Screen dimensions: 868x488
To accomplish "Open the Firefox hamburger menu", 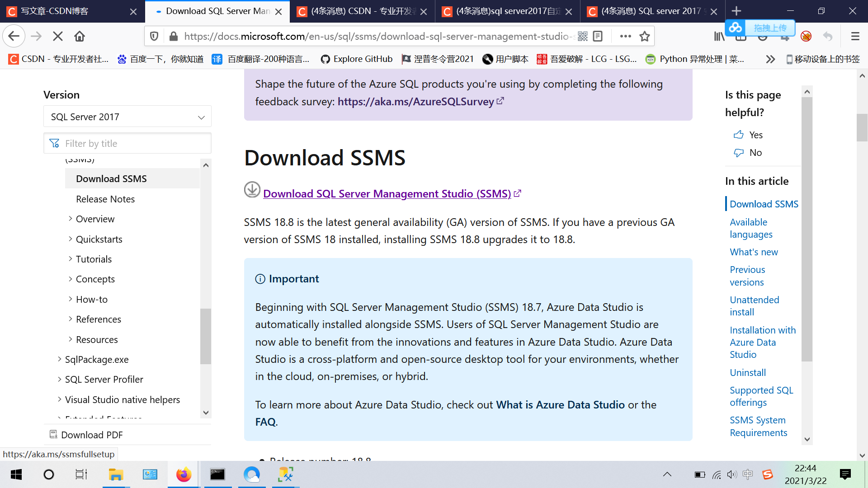I will [x=855, y=36].
